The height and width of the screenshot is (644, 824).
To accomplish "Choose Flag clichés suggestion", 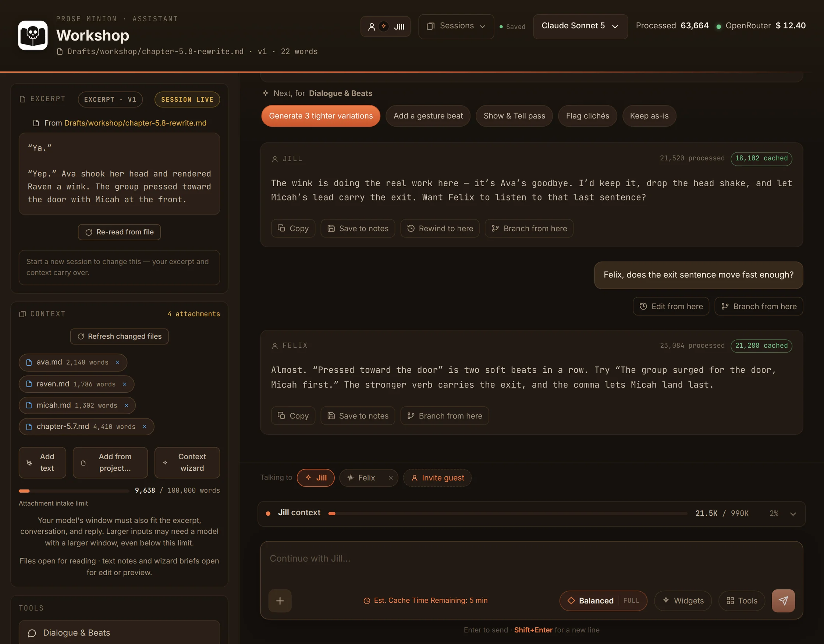I will point(587,116).
